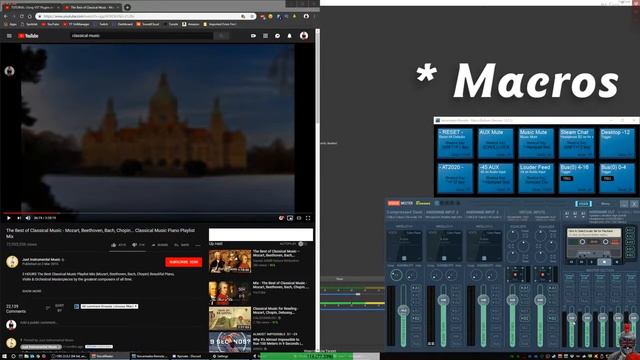Open YouTube messages icon in header
Image resolution: width=640 pixels, height=360 pixels.
pyautogui.click(x=278, y=36)
